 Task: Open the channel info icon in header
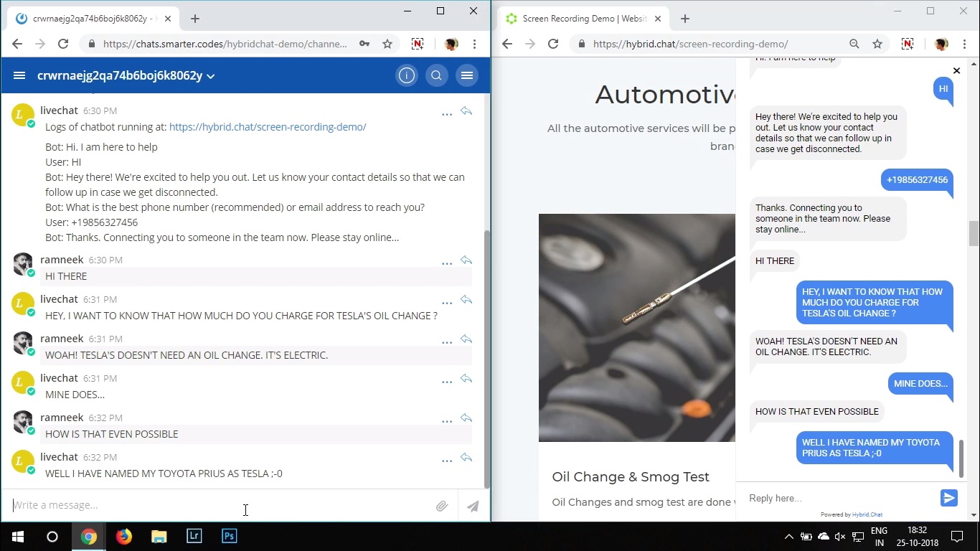pyautogui.click(x=407, y=75)
